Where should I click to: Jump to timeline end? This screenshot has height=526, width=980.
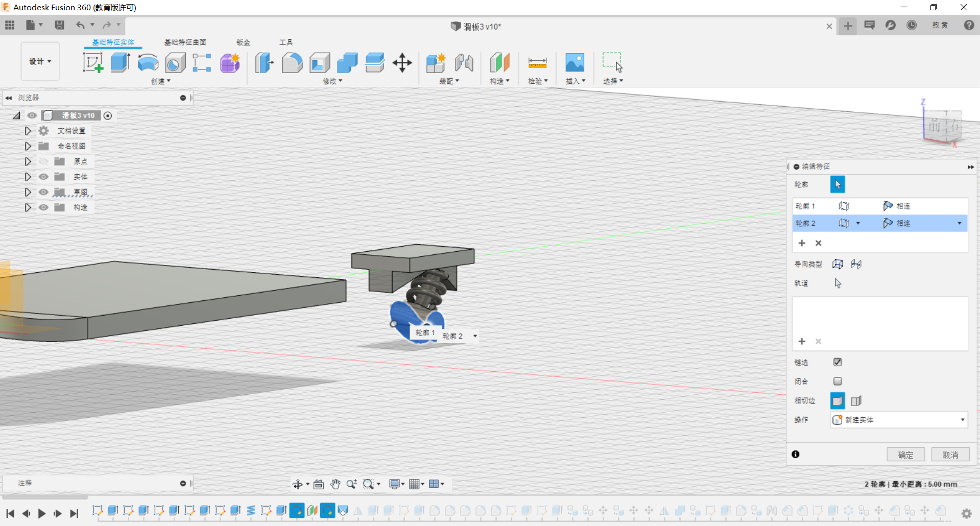coord(74,513)
